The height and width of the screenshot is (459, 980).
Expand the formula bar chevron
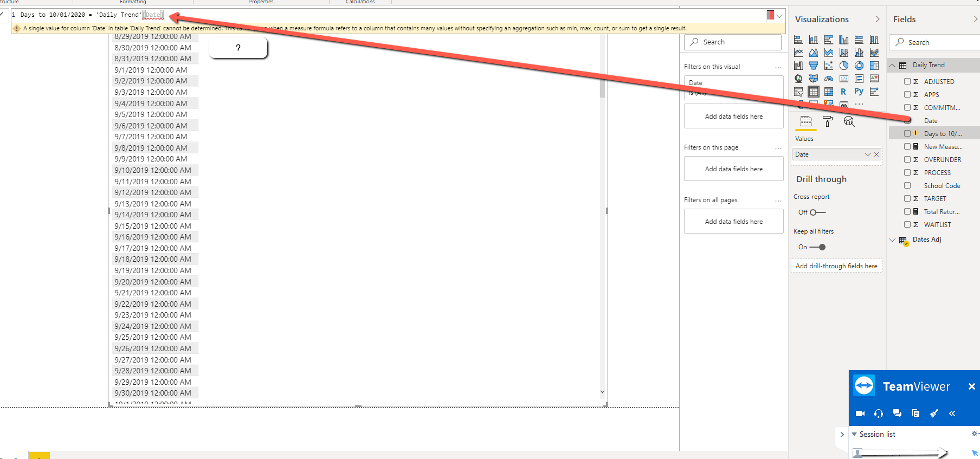click(x=779, y=16)
